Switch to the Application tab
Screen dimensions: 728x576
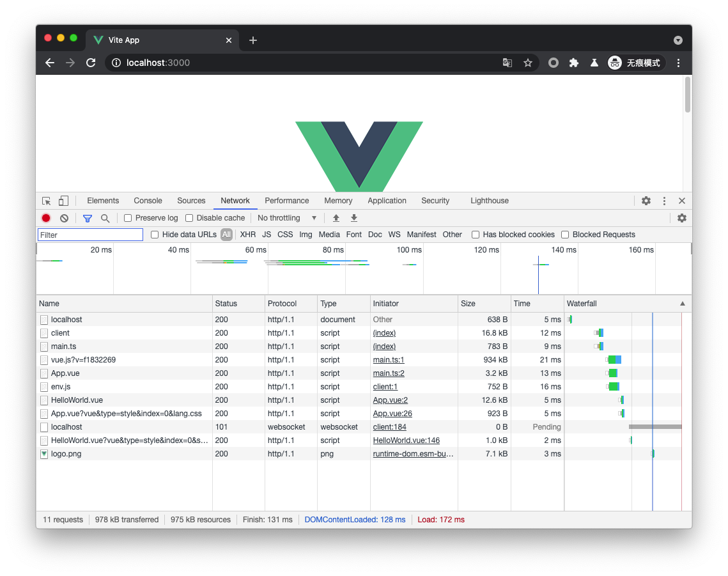tap(387, 201)
